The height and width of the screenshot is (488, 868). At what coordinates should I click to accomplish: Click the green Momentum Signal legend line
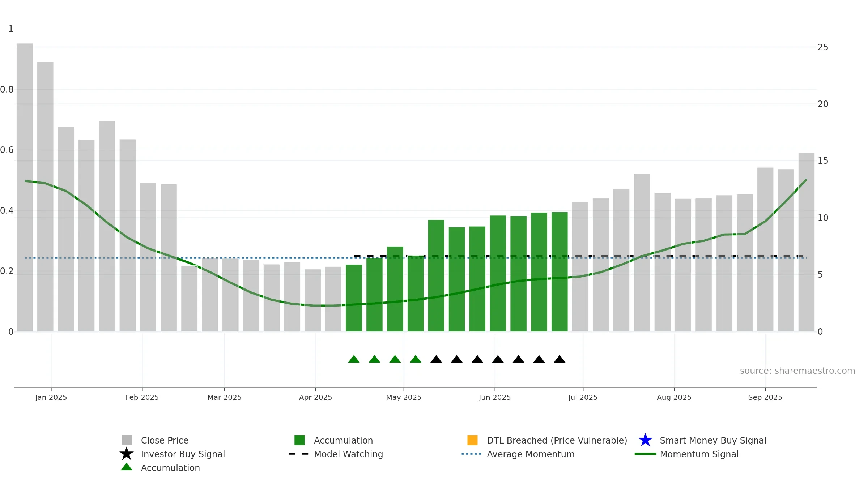point(645,454)
